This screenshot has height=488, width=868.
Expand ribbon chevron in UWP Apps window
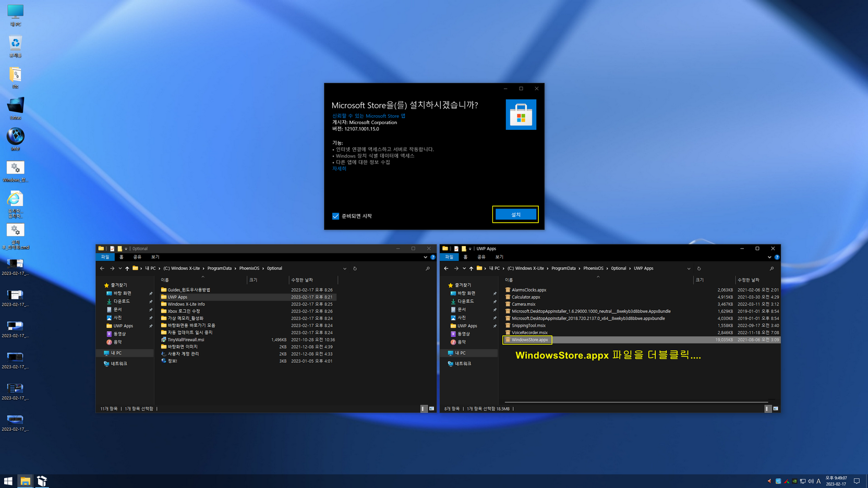769,257
